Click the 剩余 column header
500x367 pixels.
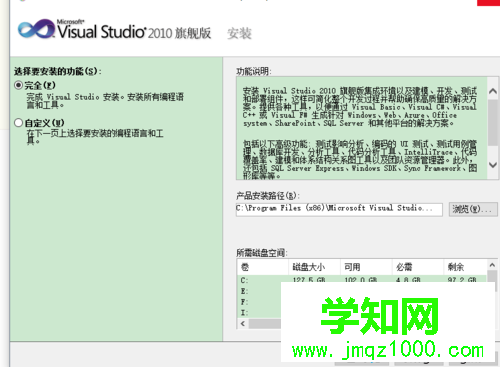click(x=465, y=267)
